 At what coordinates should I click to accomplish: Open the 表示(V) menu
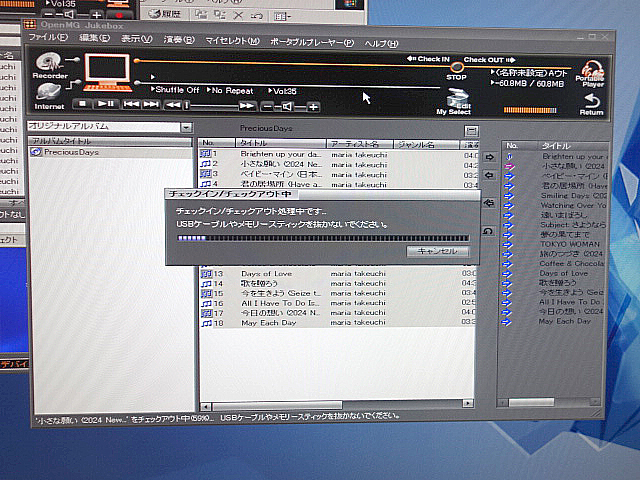tap(136, 39)
